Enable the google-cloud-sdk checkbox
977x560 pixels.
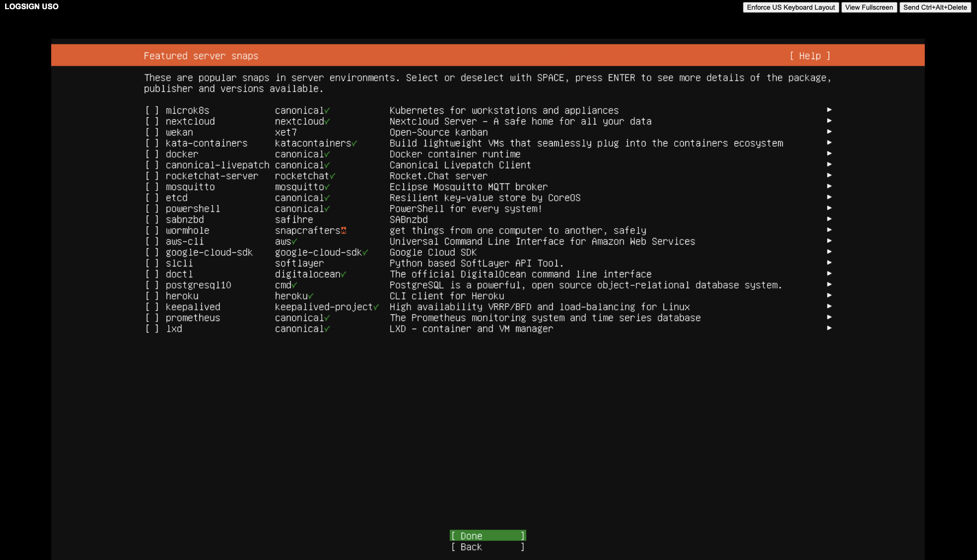152,252
